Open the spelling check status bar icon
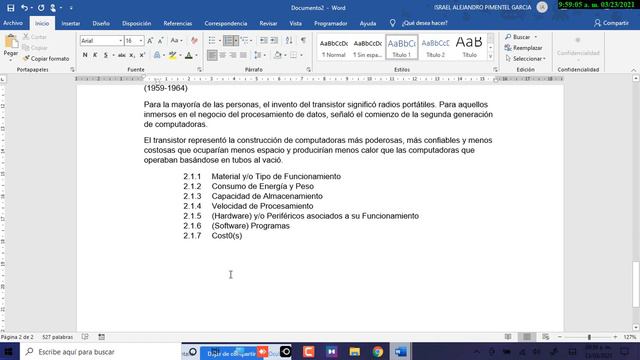 tap(85, 337)
